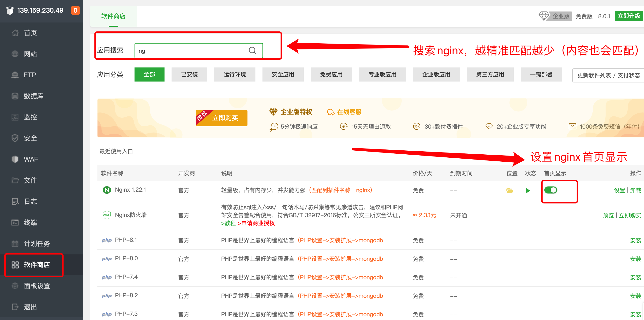The width and height of the screenshot is (644, 320).
Task: Click 立即购买 link for Nginx防火墙
Action: pyautogui.click(x=630, y=215)
